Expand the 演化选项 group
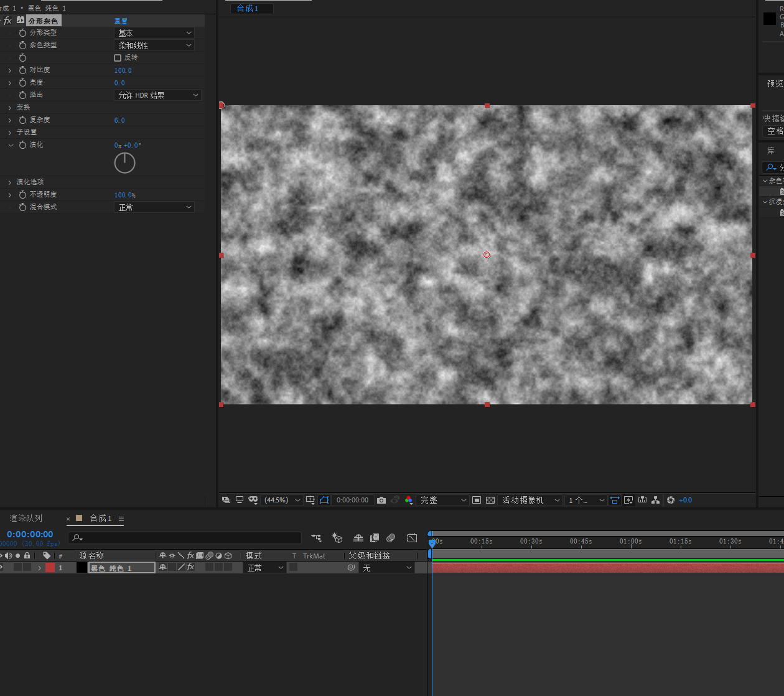This screenshot has height=696, width=784. (x=10, y=182)
